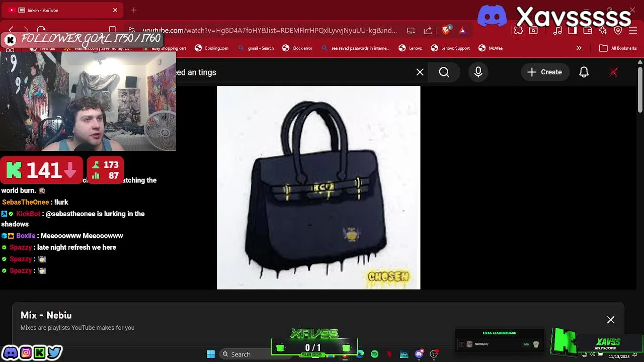The width and height of the screenshot is (644, 362).
Task: Open Netflix from the taskbar
Action: click(x=389, y=354)
